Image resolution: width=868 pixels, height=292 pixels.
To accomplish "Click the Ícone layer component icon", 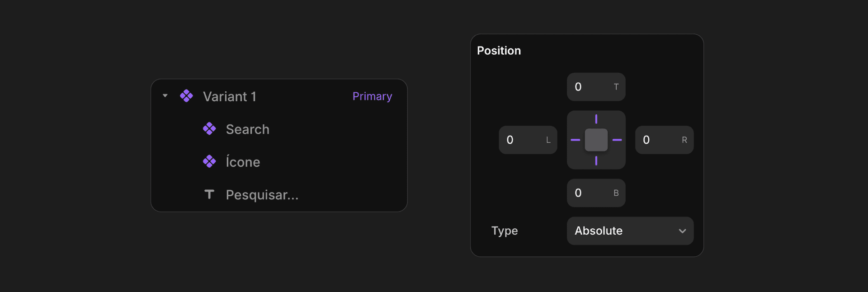I will point(209,161).
